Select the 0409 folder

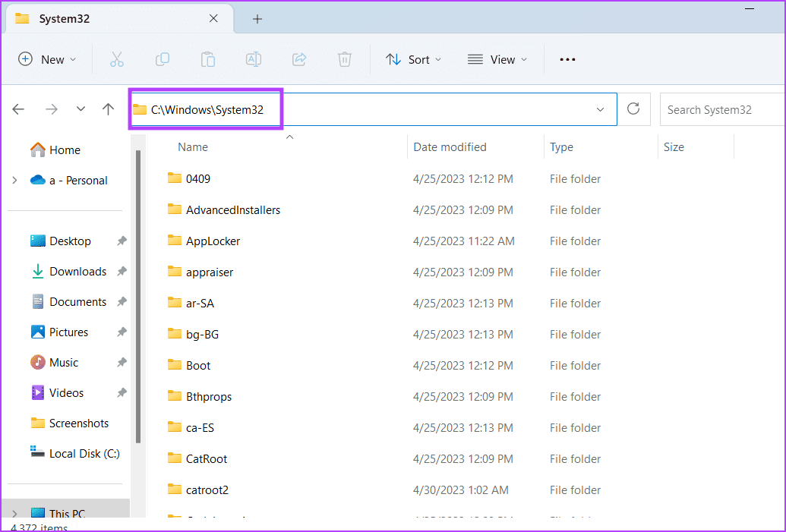coord(189,179)
